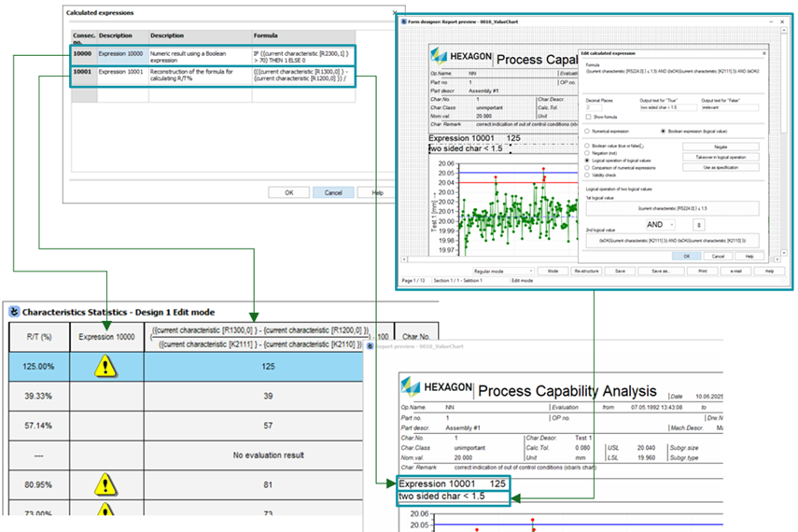Confirm Edit calculated expression with OK
Image resolution: width=798 pixels, height=532 pixels.
[x=687, y=256]
